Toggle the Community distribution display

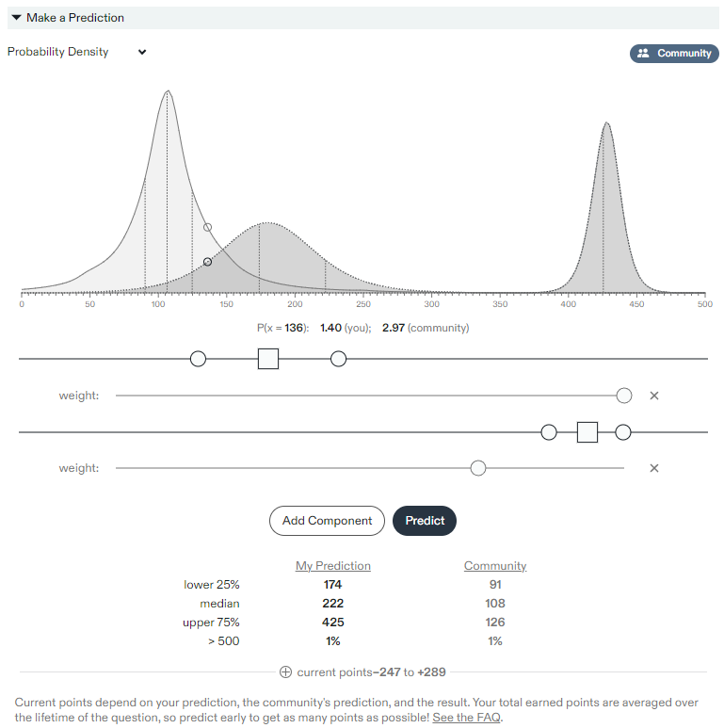click(674, 54)
